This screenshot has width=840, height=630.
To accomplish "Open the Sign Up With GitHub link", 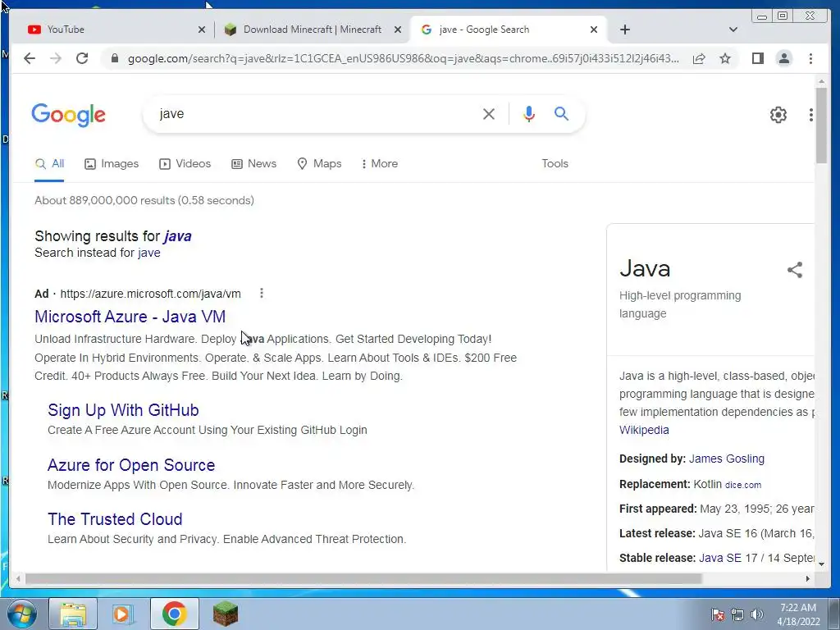I will (x=123, y=410).
